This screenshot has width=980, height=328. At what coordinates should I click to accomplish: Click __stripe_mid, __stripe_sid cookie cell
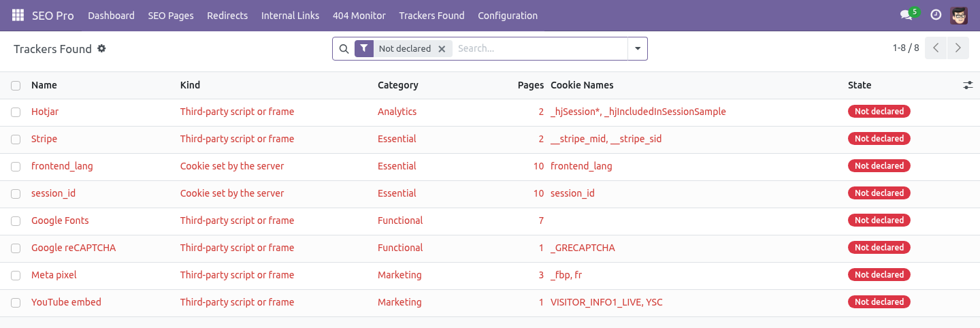pos(606,139)
